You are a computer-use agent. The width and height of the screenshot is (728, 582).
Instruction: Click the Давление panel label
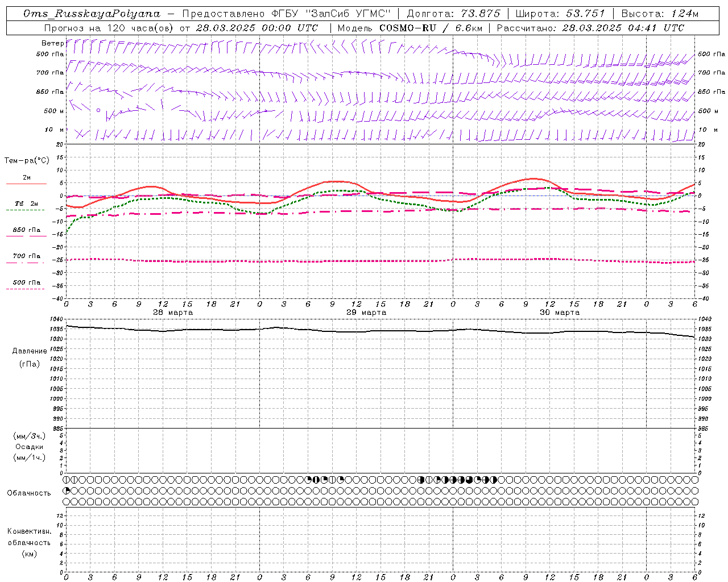(30, 351)
